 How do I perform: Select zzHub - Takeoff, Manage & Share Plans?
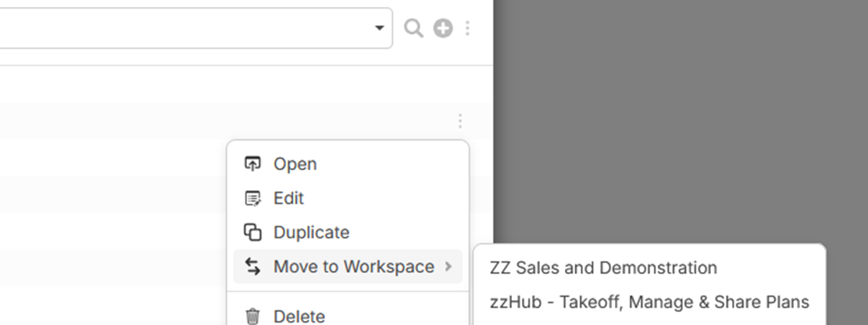point(649,302)
